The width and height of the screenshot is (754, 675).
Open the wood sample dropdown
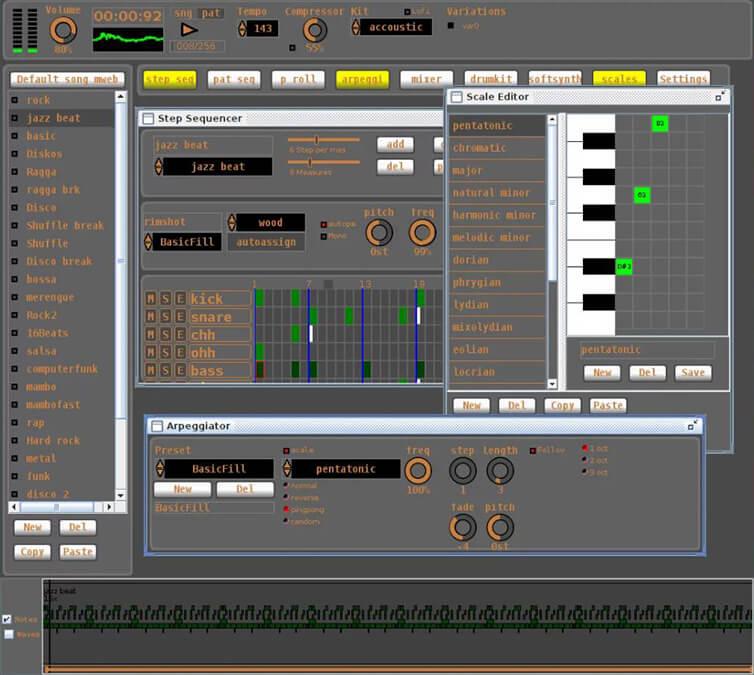[270, 222]
